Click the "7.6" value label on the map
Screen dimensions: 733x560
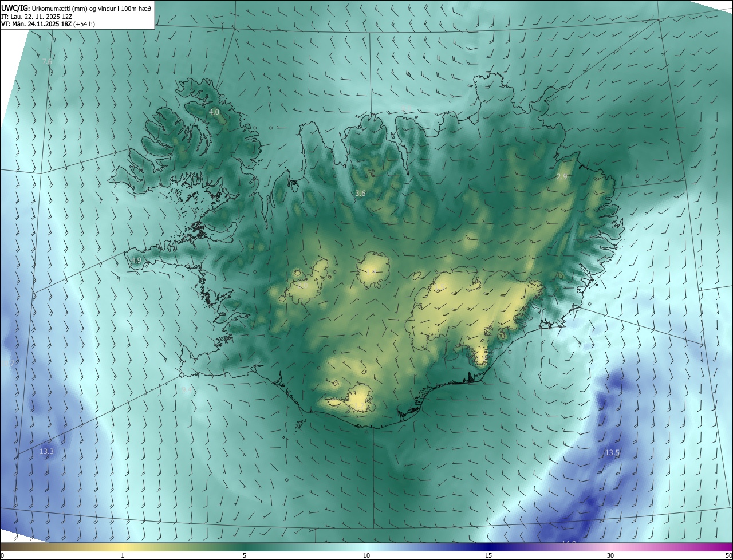[x=48, y=61]
